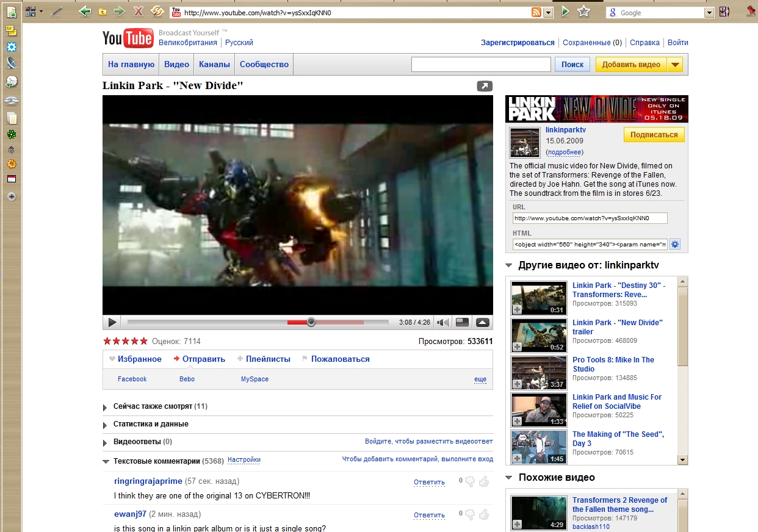
Task: Click the yellow folder up-level icon
Action: [103, 12]
